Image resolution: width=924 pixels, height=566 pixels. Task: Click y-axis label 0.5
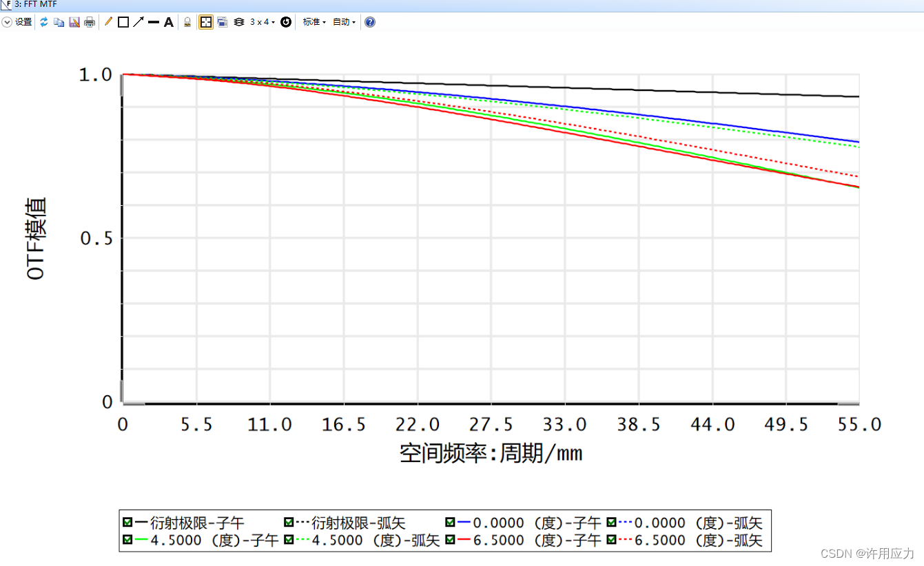tap(96, 238)
